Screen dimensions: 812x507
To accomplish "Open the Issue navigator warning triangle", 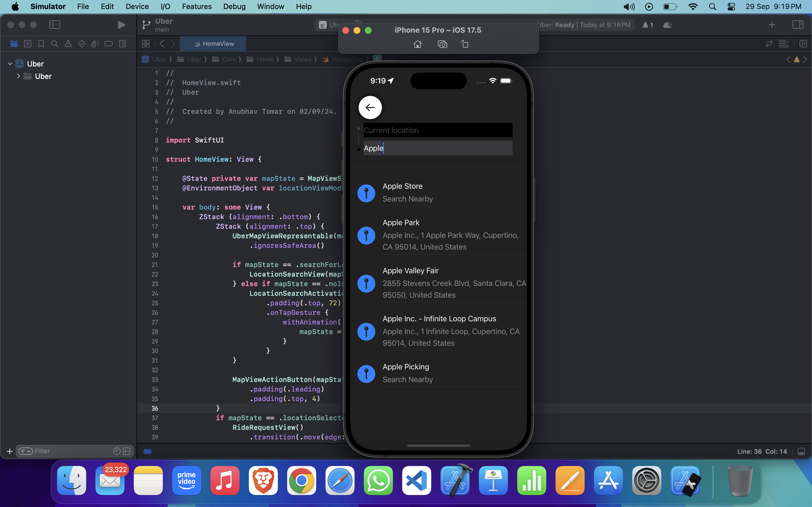I will pos(68,44).
